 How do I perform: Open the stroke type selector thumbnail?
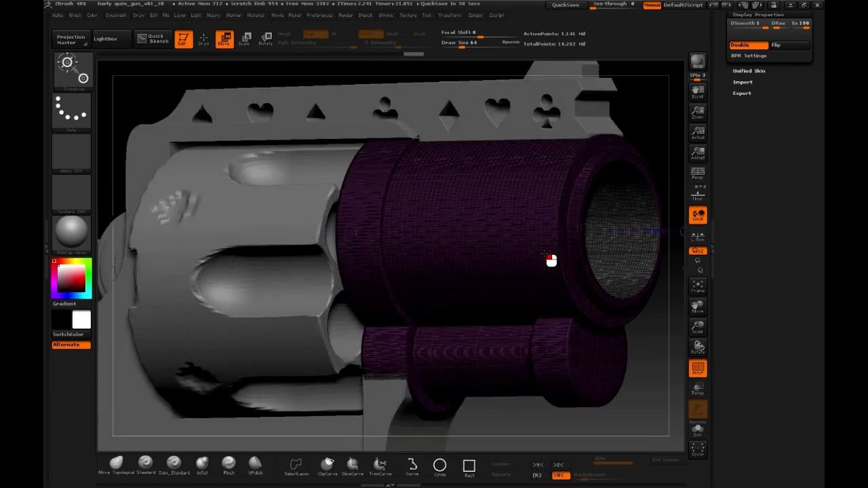[71, 112]
